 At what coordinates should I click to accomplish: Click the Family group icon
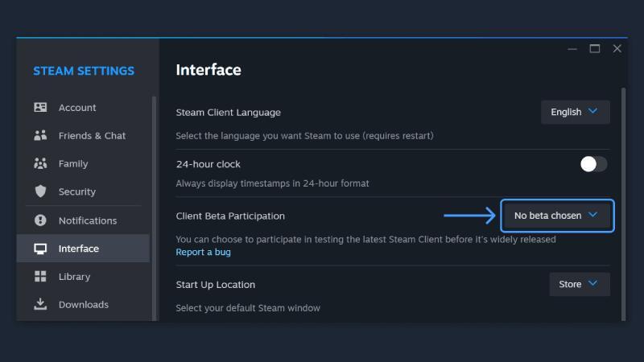[x=40, y=163]
